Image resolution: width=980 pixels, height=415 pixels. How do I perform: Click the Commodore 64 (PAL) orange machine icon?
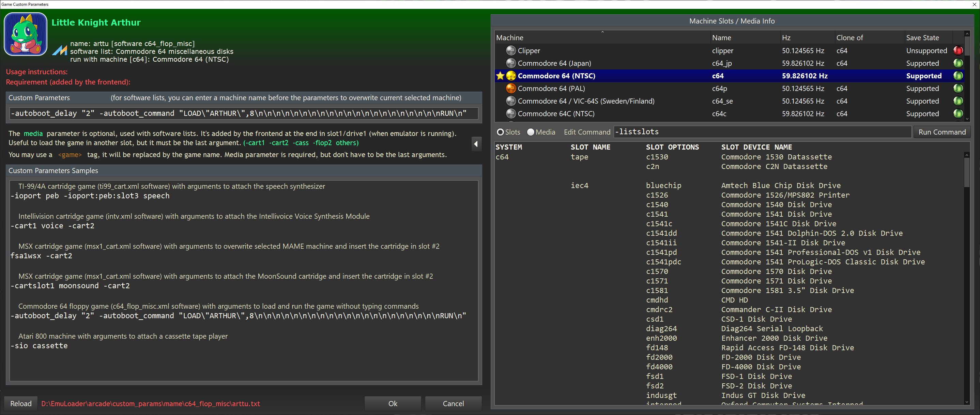click(x=510, y=88)
